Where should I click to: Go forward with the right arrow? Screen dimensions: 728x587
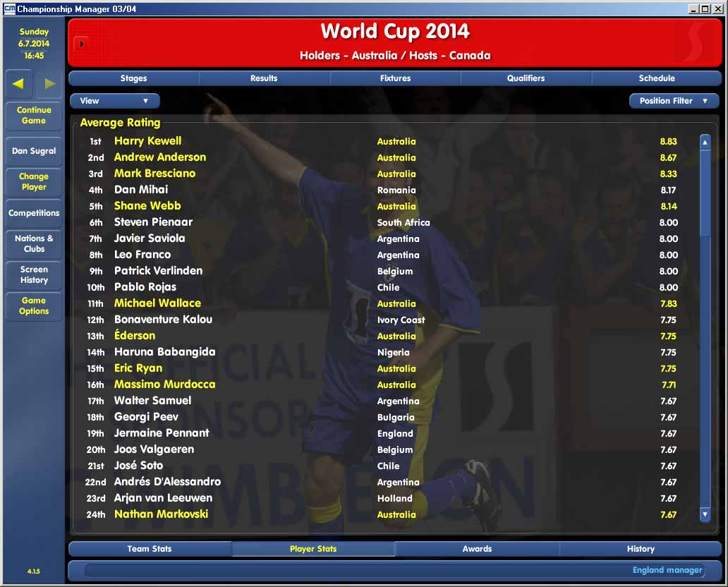(x=49, y=83)
